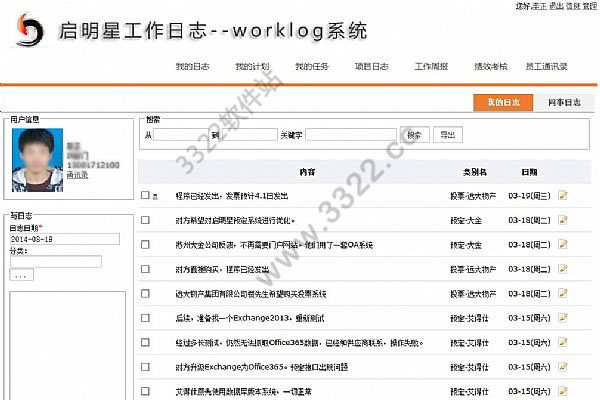Screen dimensions: 600x400
Task: Click the 启明星工作日志--worklog系统 title
Action: tap(213, 31)
